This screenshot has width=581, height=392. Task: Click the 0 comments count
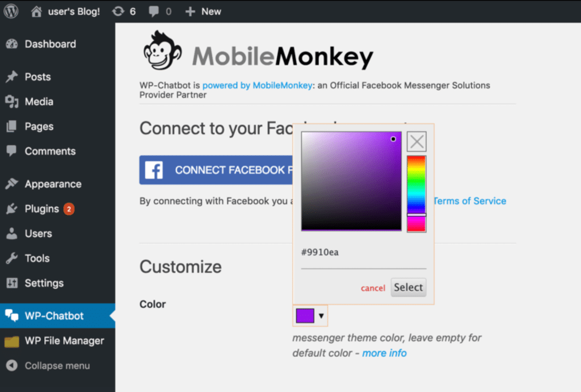[x=169, y=12]
